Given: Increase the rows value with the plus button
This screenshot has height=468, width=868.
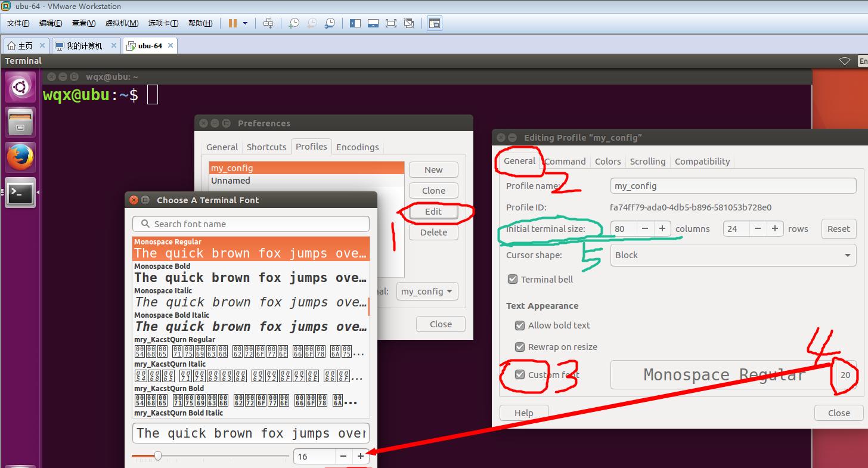Looking at the screenshot, I should tap(775, 229).
